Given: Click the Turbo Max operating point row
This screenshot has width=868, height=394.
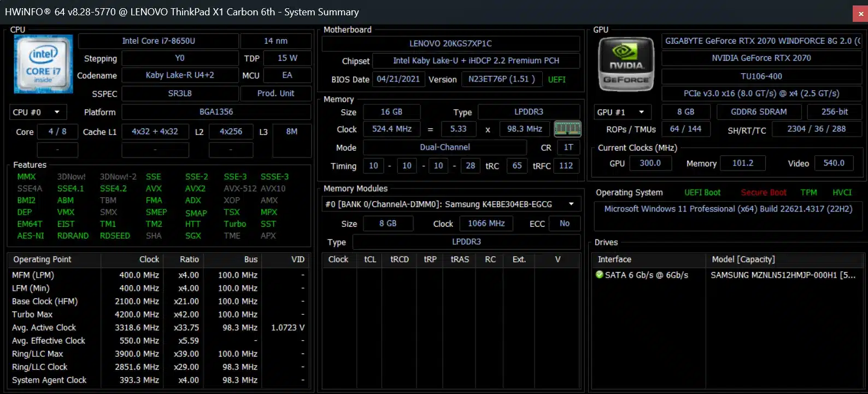Looking at the screenshot, I should (159, 315).
